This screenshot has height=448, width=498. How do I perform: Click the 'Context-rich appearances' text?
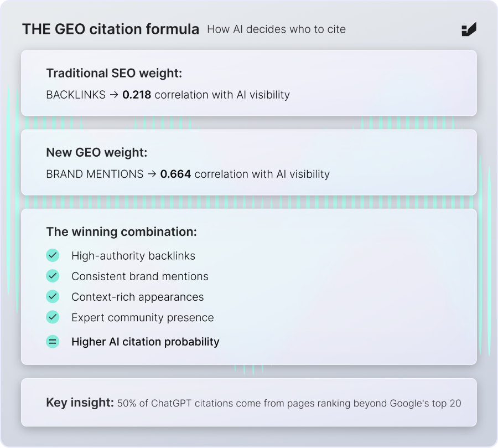point(138,297)
